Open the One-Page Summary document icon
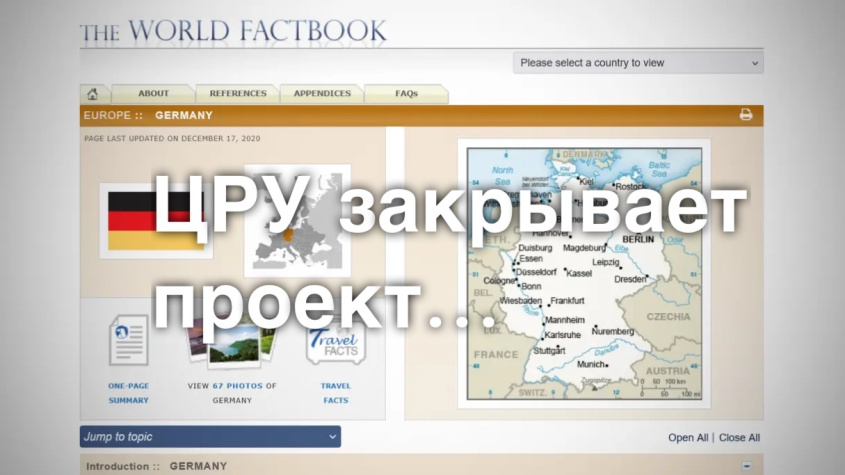The width and height of the screenshot is (845, 475). pos(128,341)
